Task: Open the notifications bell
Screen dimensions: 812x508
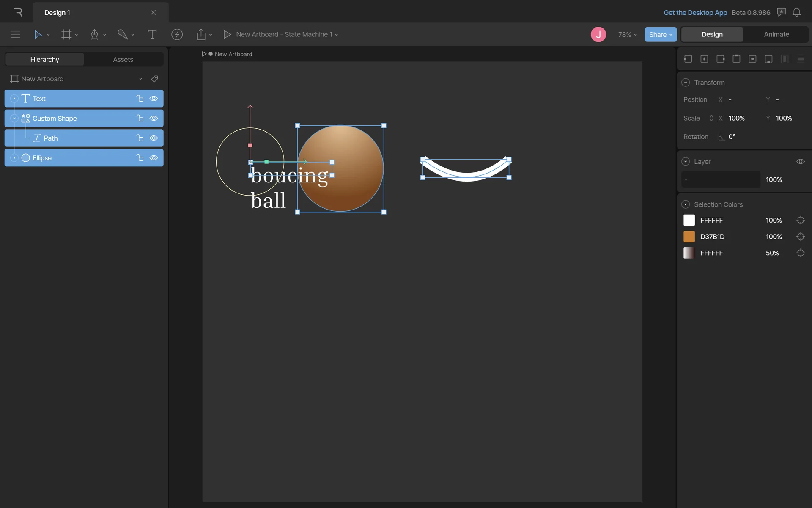Action: [796, 13]
